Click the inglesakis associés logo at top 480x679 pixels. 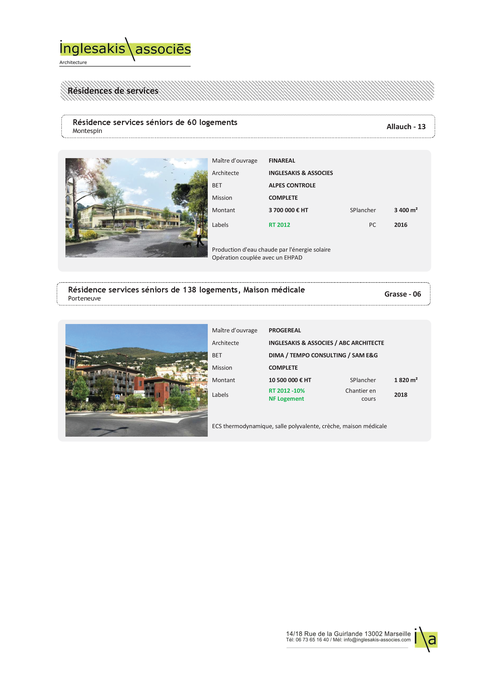pos(125,48)
